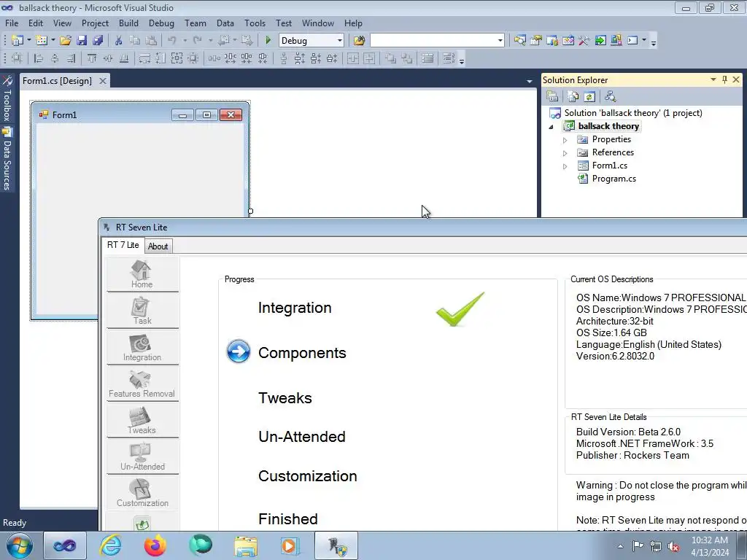Click the Form1 title bar in the designer

(141, 114)
